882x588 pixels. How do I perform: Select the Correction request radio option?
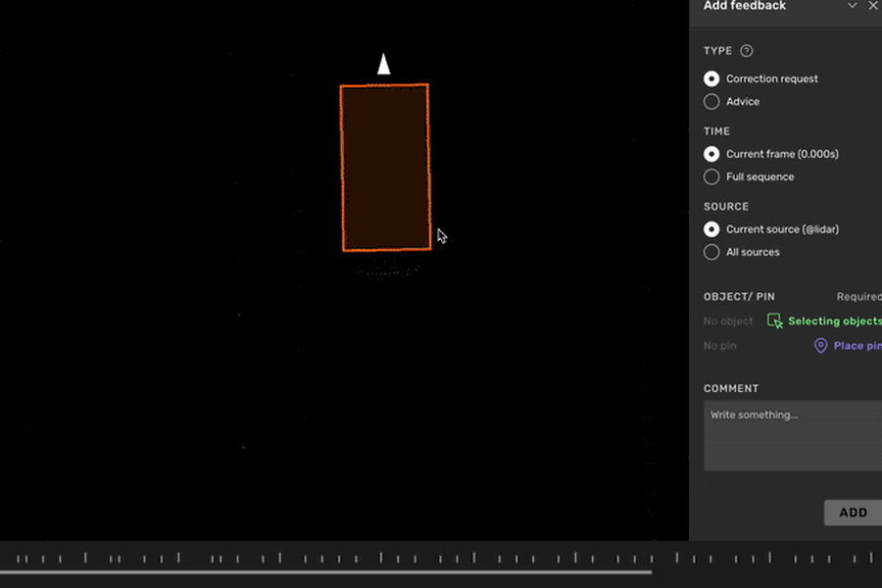tap(711, 78)
